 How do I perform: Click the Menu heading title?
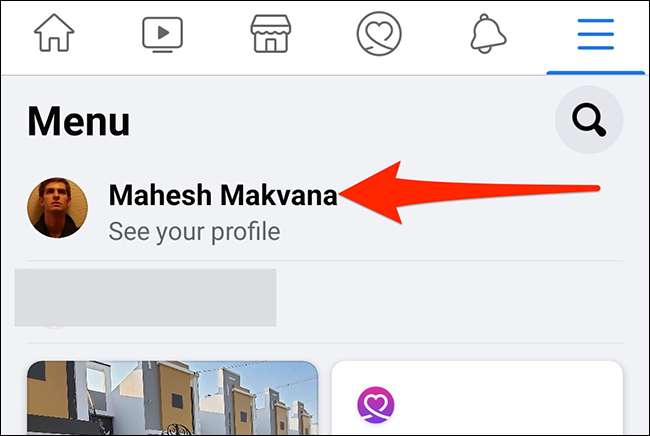pos(79,121)
